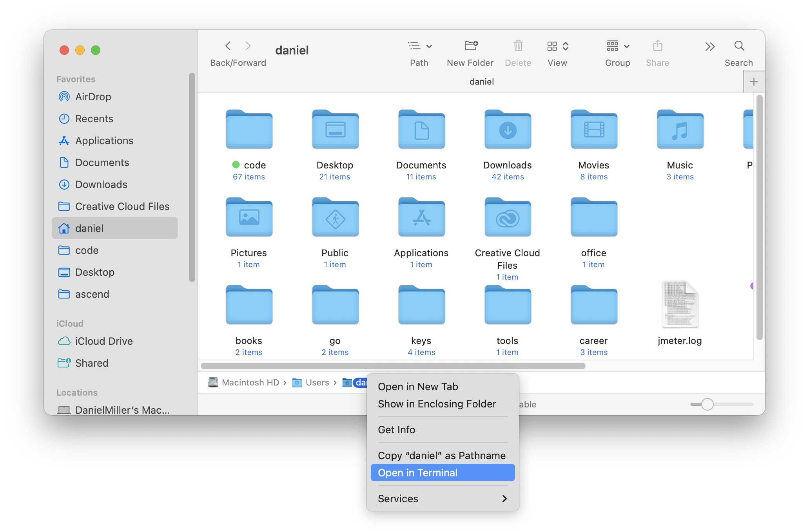Open iCloud Drive in the sidebar
This screenshot has width=809, height=532.
click(103, 341)
